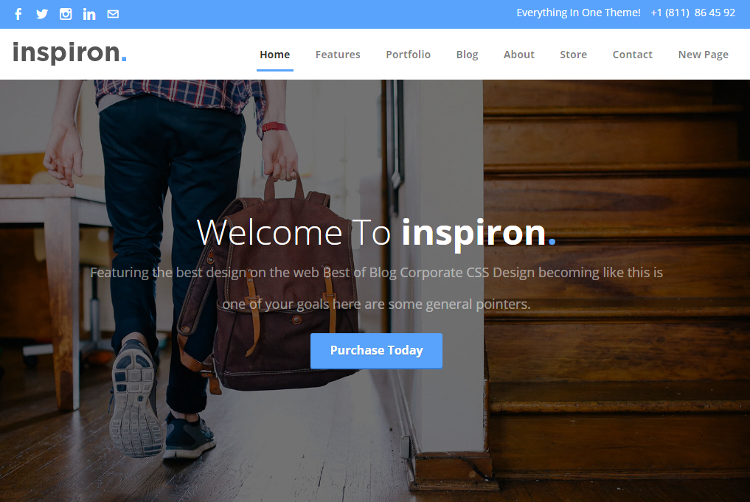Open the Instagram camera icon
Image resolution: width=750 pixels, height=502 pixels.
[x=66, y=14]
